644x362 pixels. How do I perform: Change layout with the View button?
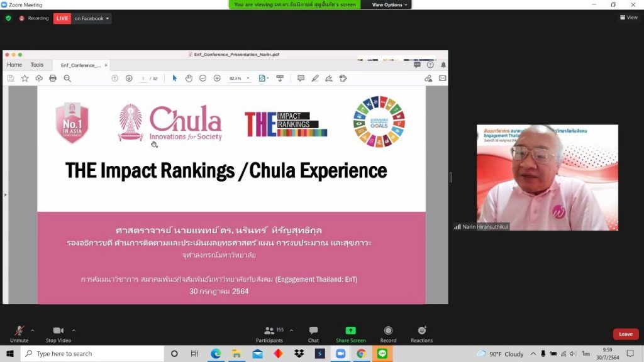click(x=629, y=17)
